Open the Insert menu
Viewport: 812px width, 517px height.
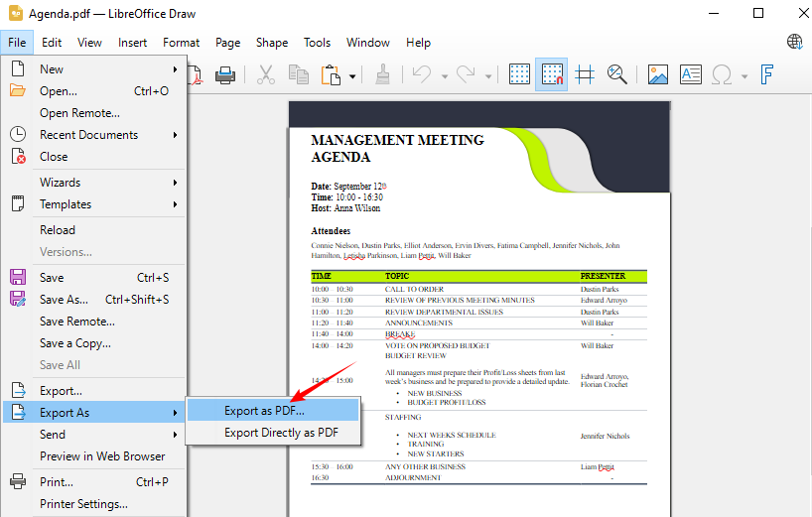coord(133,43)
